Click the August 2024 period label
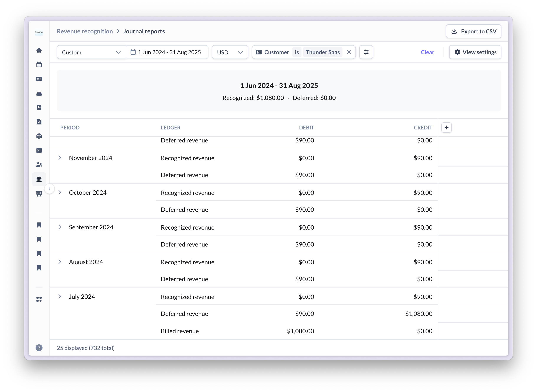 [86, 261]
